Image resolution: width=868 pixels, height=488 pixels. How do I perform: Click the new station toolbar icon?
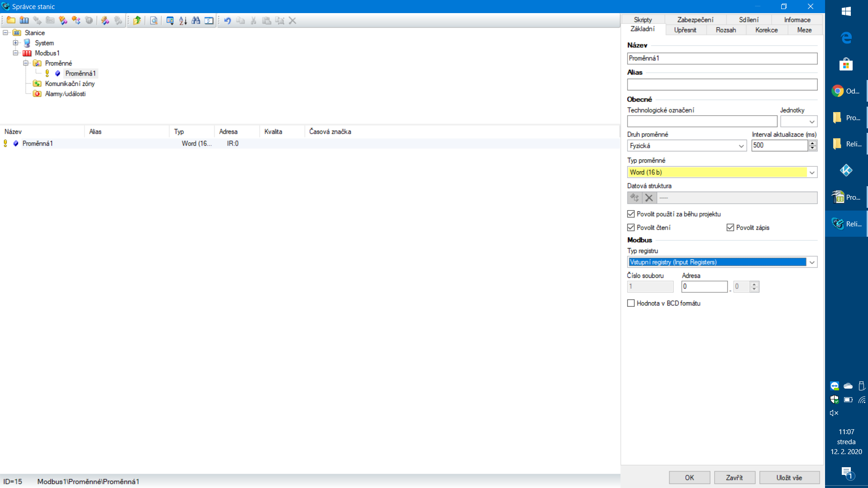24,20
